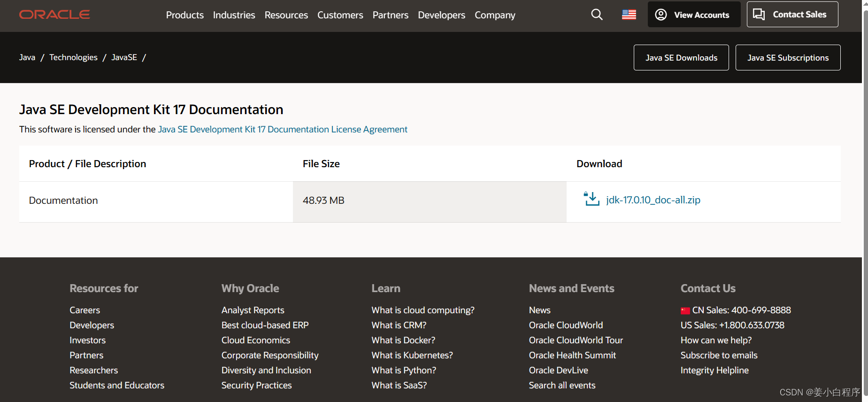Go to Technologies breadcrumb link
The image size is (868, 402).
(x=73, y=57)
